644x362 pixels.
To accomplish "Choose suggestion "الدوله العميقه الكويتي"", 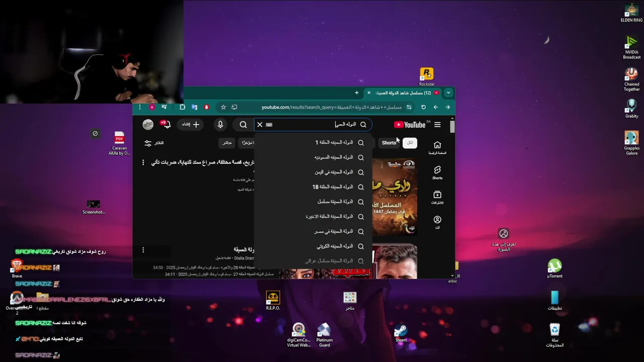I will (312, 246).
